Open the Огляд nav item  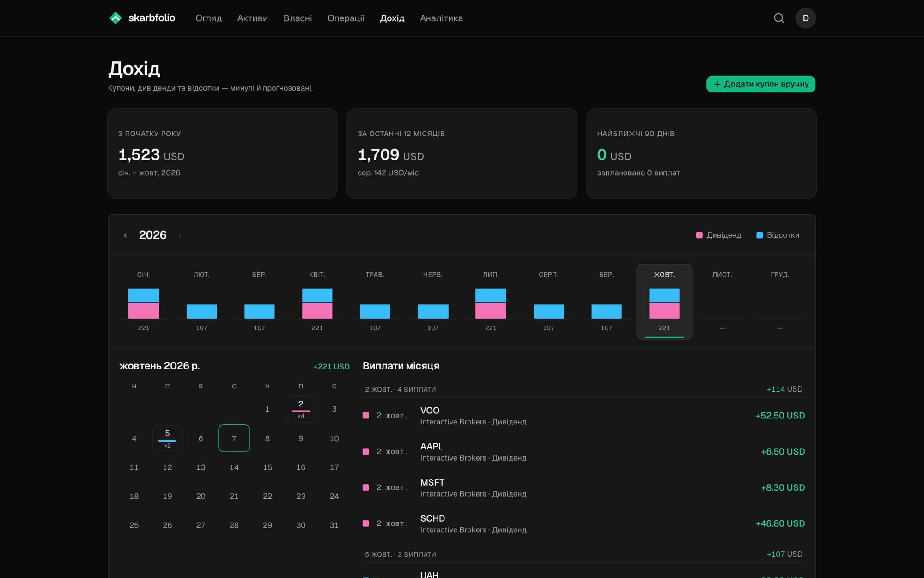[208, 18]
